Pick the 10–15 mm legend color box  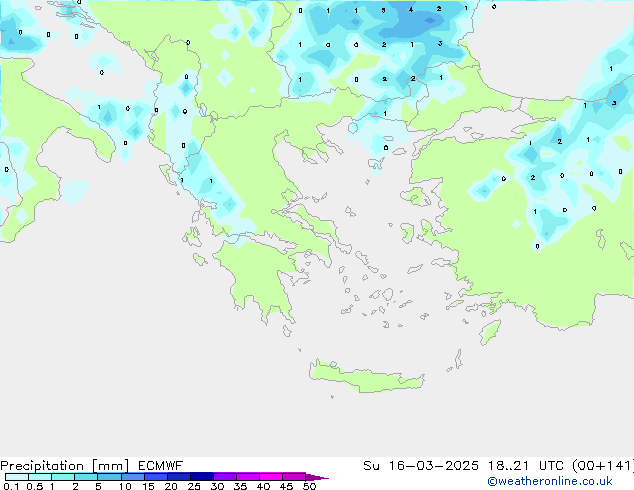click(133, 477)
